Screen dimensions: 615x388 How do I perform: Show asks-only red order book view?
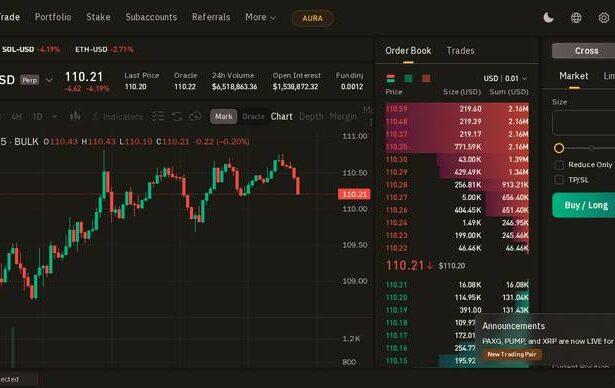click(426, 78)
